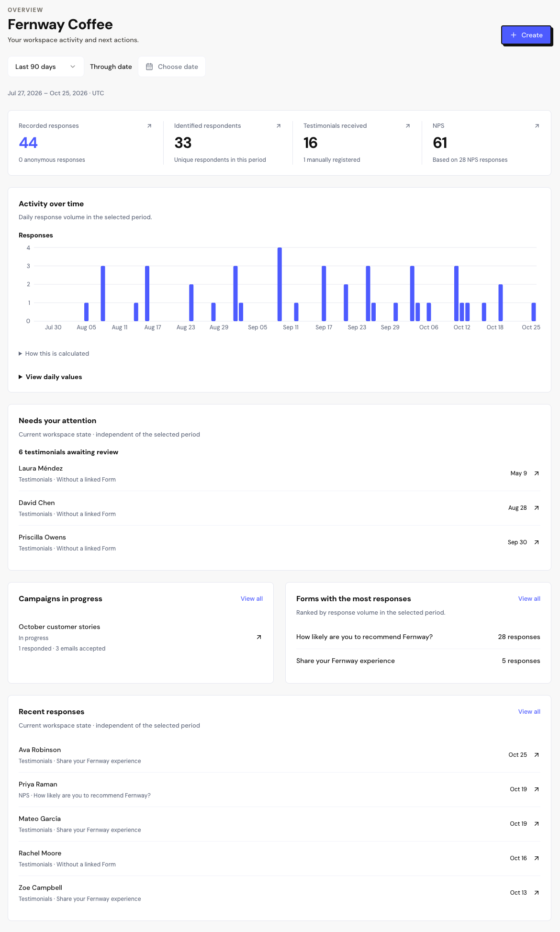Open 'Share your Fernway experience' form row

[x=418, y=661]
